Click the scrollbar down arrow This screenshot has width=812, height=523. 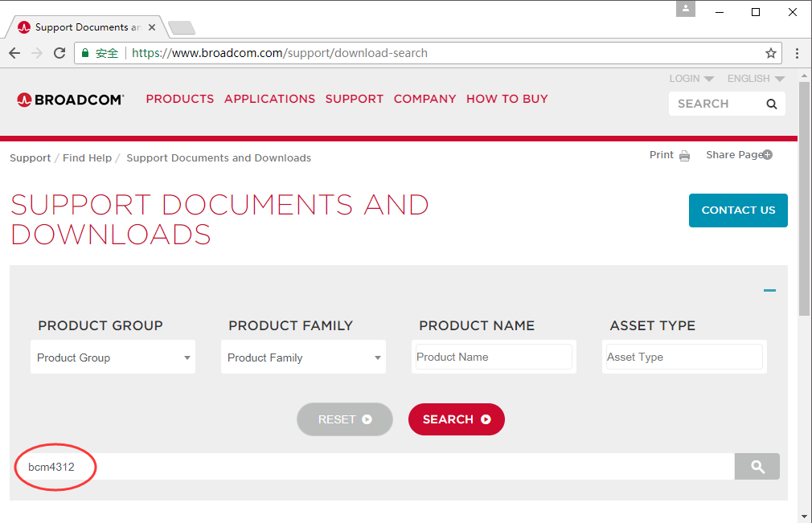804,517
